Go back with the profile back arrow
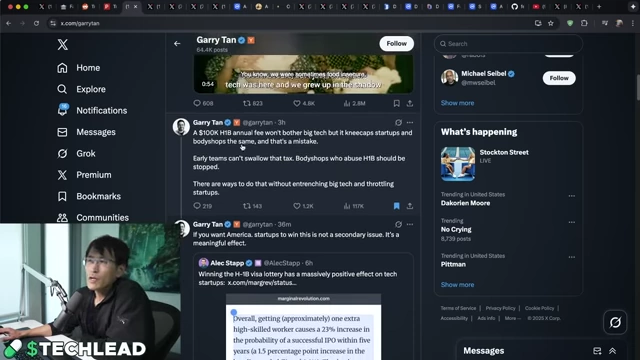The width and height of the screenshot is (640, 360). [177, 44]
